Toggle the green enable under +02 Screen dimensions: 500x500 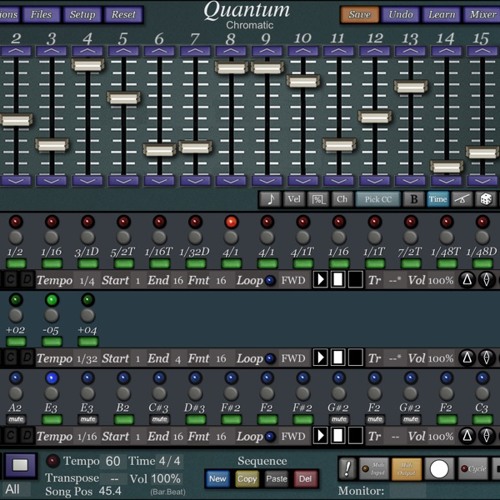coord(16,342)
